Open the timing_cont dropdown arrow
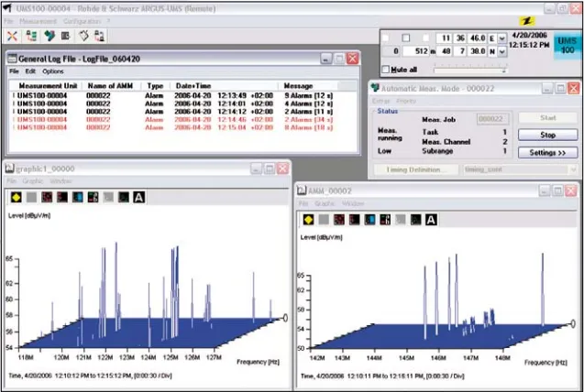584x392 pixels. point(573,169)
